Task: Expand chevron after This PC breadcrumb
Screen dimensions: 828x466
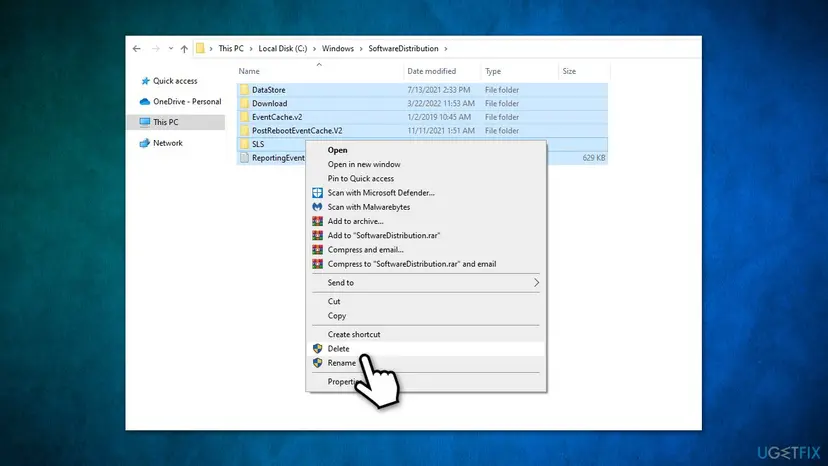Action: tap(251, 49)
